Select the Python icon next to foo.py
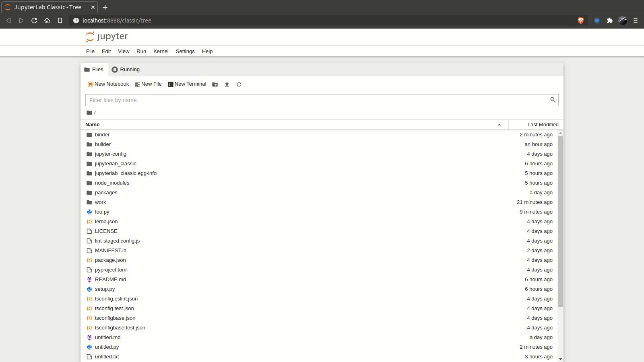This screenshot has height=362, width=644. pos(89,212)
